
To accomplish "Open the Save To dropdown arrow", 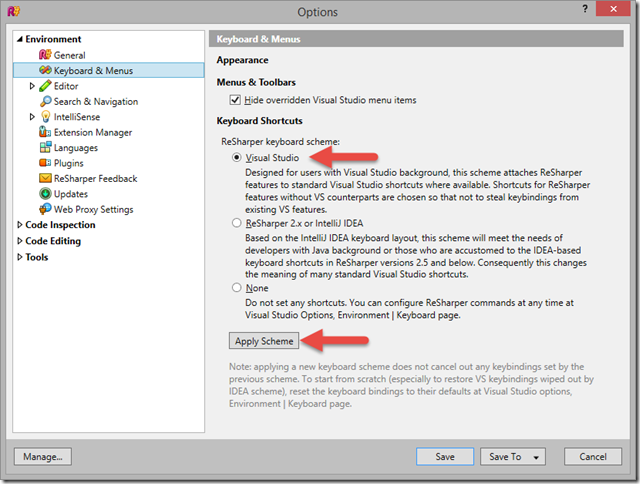I will [536, 457].
